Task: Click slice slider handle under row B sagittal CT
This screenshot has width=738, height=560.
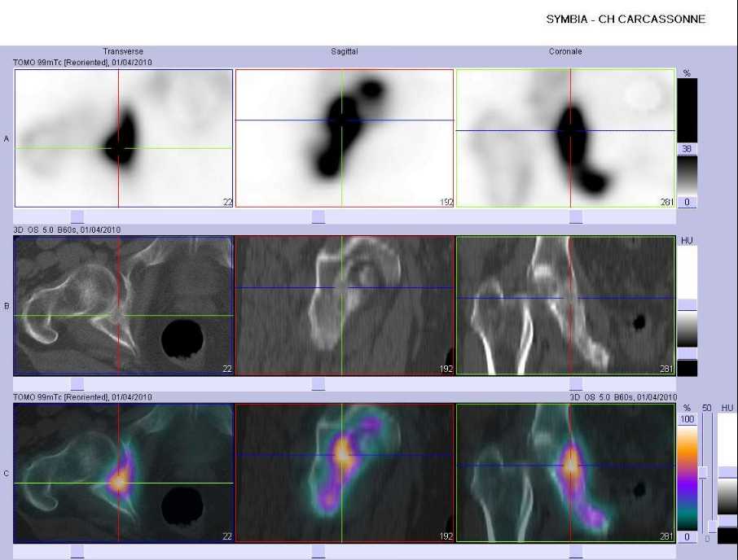Action: 318,384
